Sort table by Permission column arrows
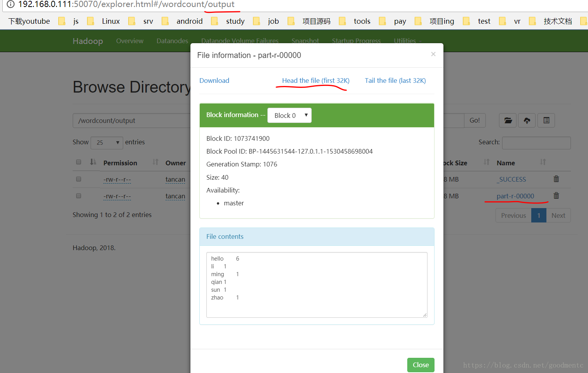Image resolution: width=588 pixels, height=373 pixels. pyautogui.click(x=155, y=162)
